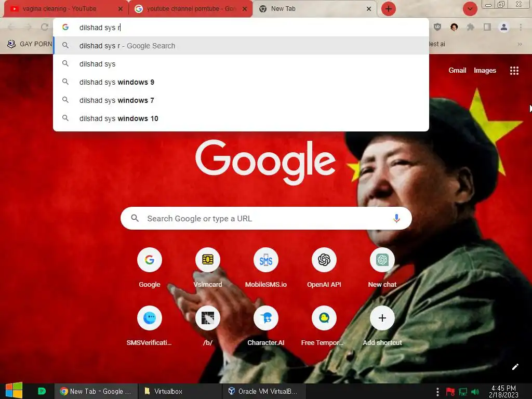Image resolution: width=532 pixels, height=399 pixels.
Task: Click the address bar text 'dilshad sys r'
Action: 99,28
